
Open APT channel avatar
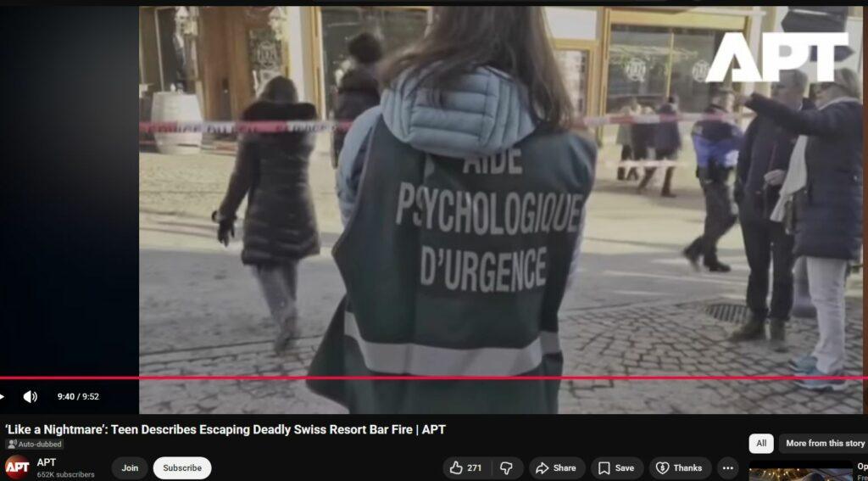(x=17, y=467)
